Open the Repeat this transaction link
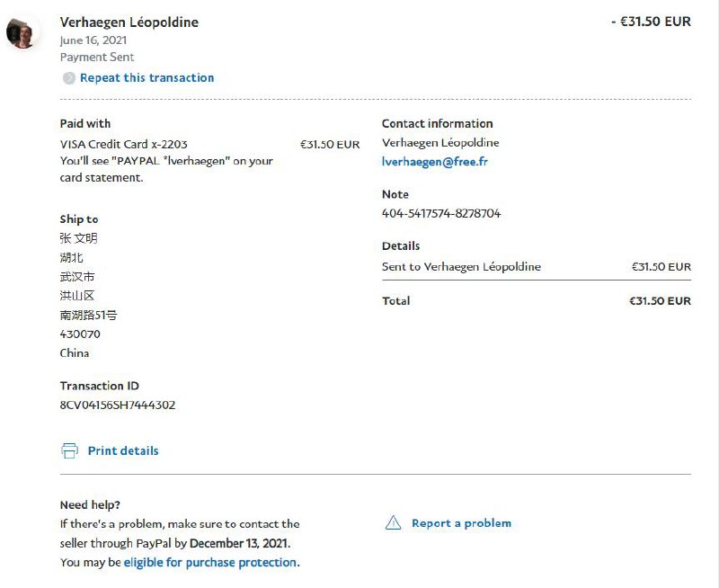 (146, 78)
